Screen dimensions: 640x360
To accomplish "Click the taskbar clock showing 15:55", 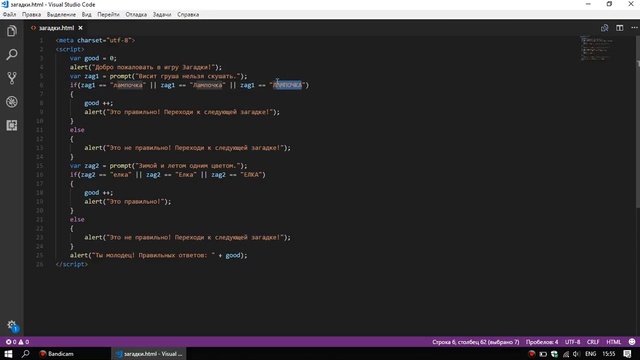I will (609, 353).
